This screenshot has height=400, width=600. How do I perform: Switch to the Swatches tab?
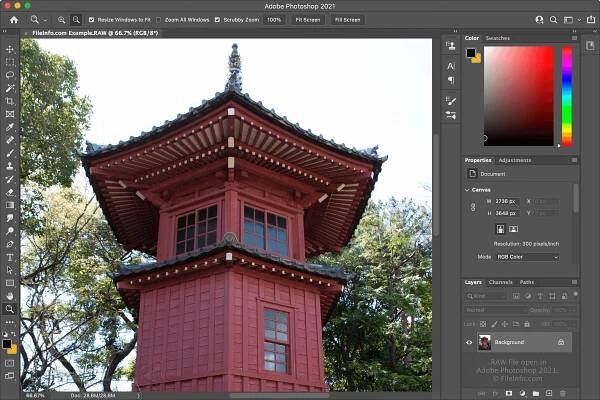click(x=497, y=38)
